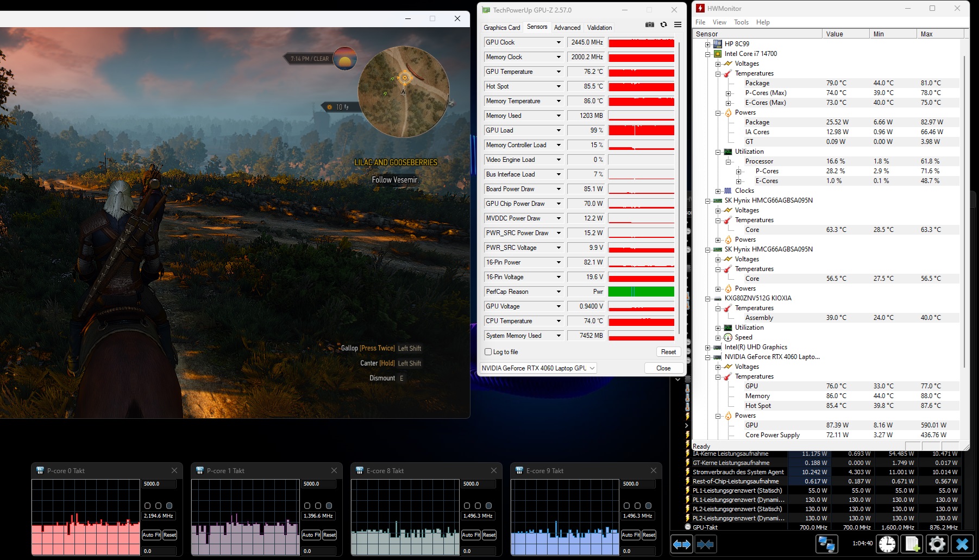Open the File menu in HWMonitor
The width and height of the screenshot is (979, 560).
[x=700, y=22]
